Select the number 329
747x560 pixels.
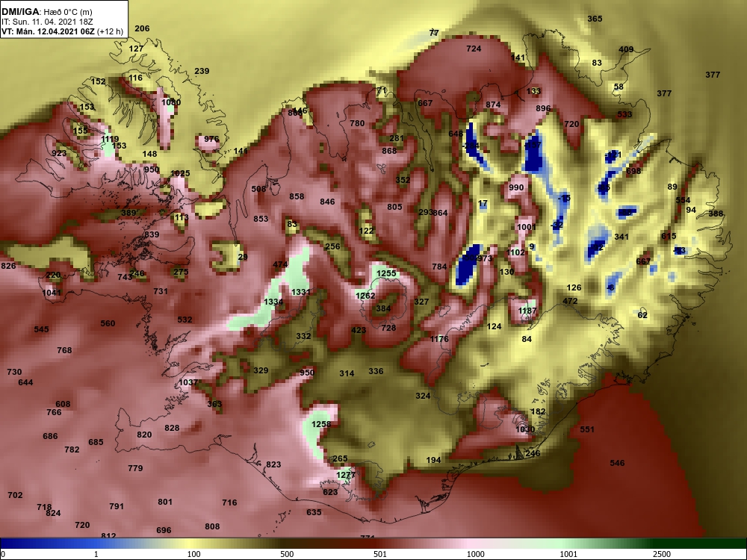(261, 370)
